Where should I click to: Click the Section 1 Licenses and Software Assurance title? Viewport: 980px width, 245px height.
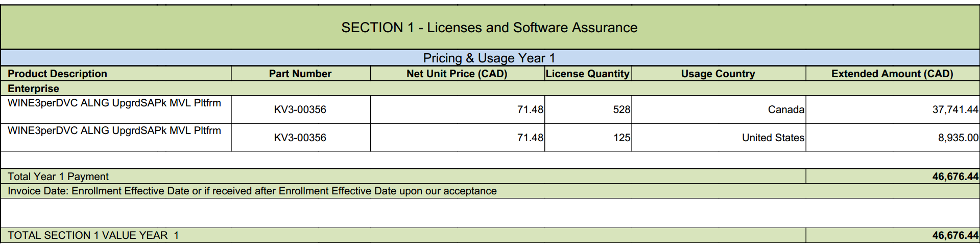(x=489, y=28)
